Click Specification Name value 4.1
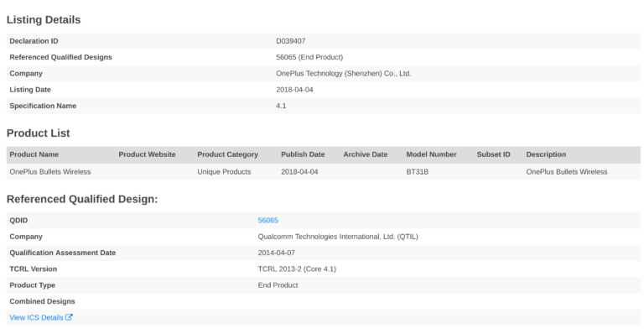 click(x=281, y=106)
